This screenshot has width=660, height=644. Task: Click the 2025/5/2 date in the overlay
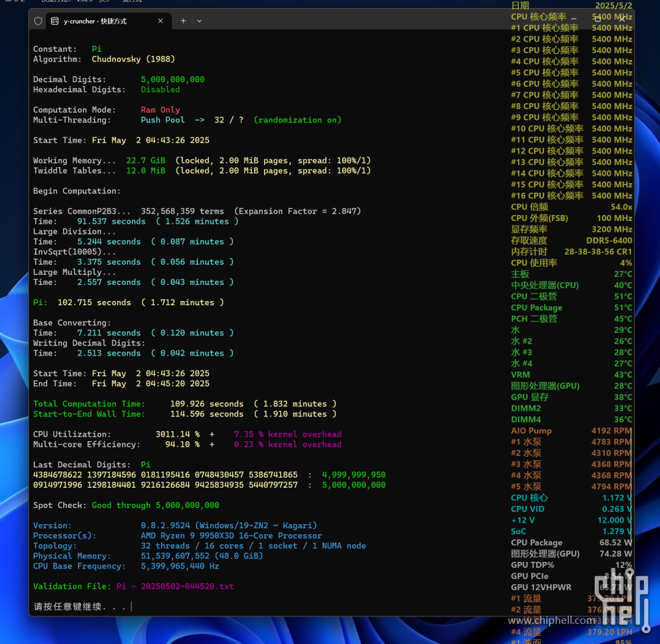pos(614,5)
